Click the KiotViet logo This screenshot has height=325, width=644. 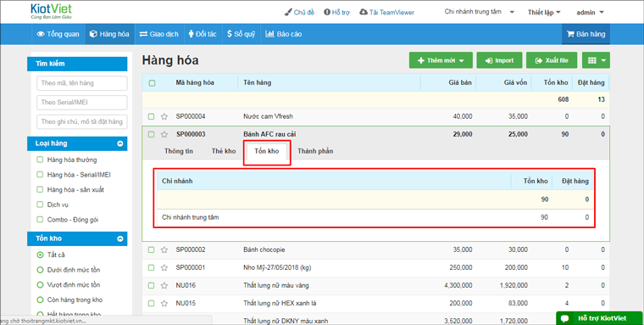[51, 12]
